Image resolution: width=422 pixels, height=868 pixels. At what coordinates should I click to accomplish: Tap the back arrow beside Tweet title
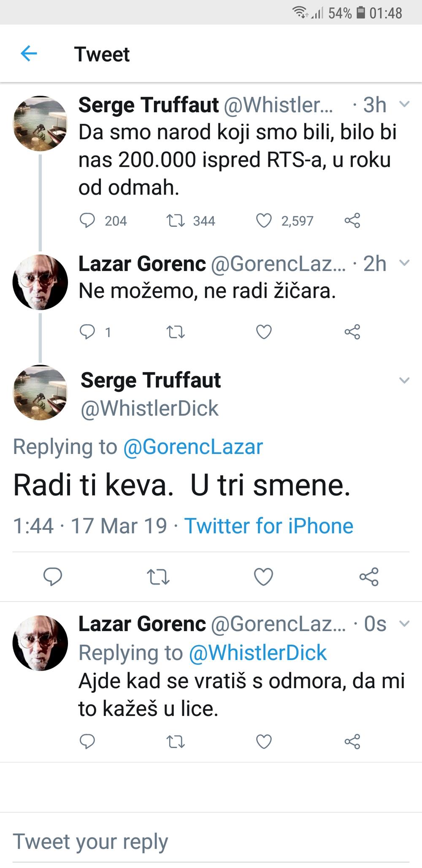click(29, 54)
